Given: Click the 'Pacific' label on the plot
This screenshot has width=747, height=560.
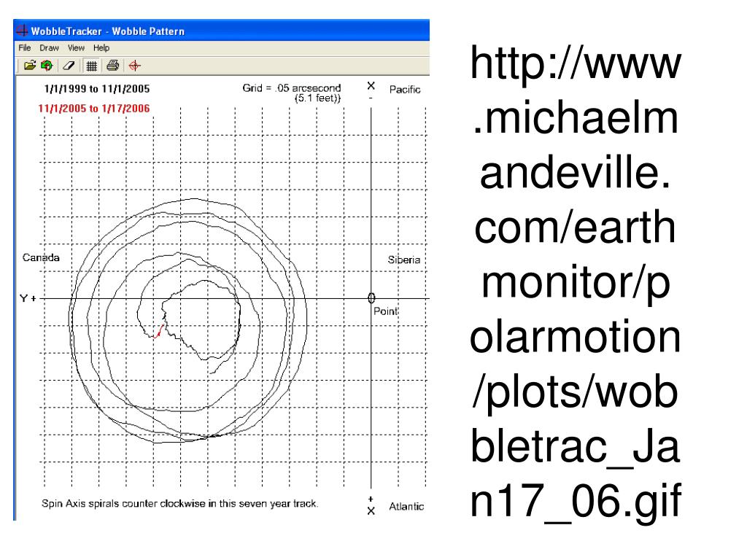Looking at the screenshot, I should [x=405, y=90].
